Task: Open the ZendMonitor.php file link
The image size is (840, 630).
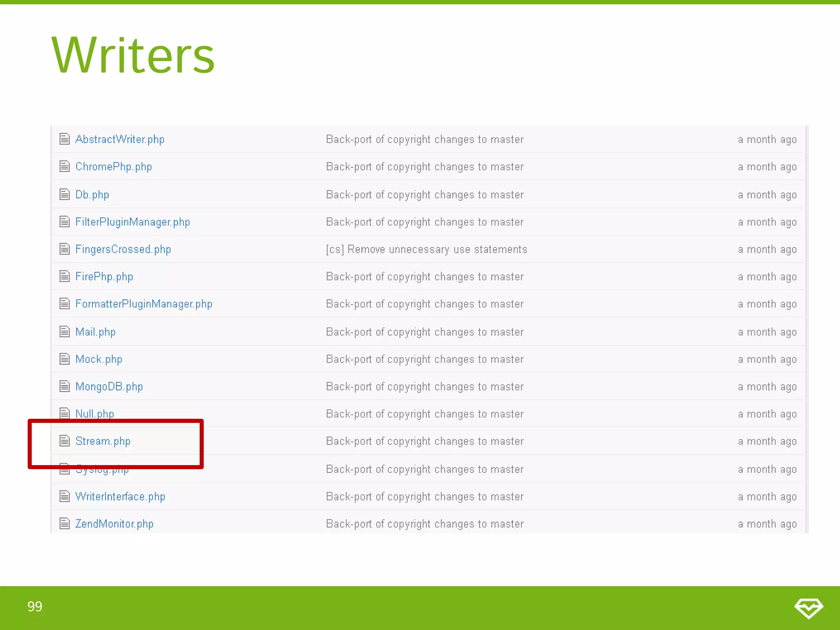Action: [114, 524]
